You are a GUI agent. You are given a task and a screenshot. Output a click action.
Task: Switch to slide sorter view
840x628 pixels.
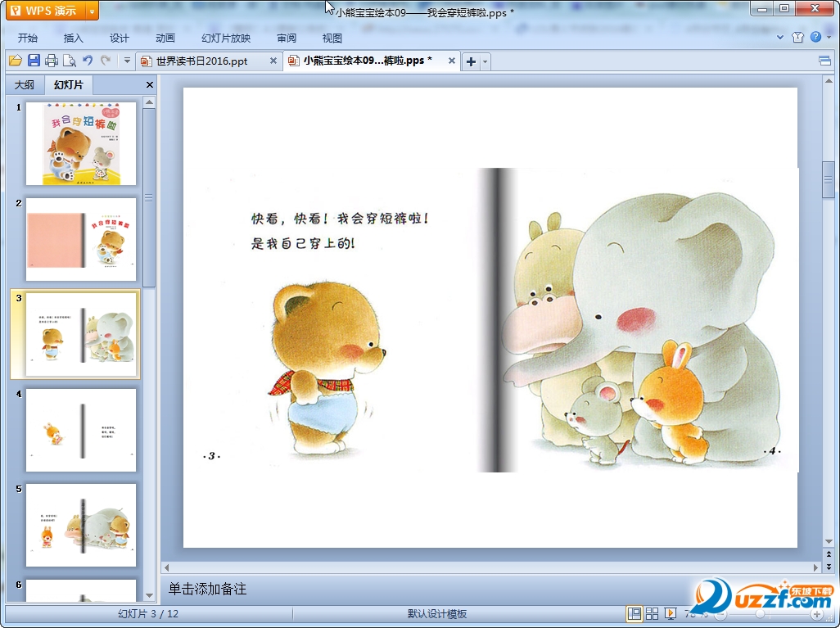pos(652,613)
